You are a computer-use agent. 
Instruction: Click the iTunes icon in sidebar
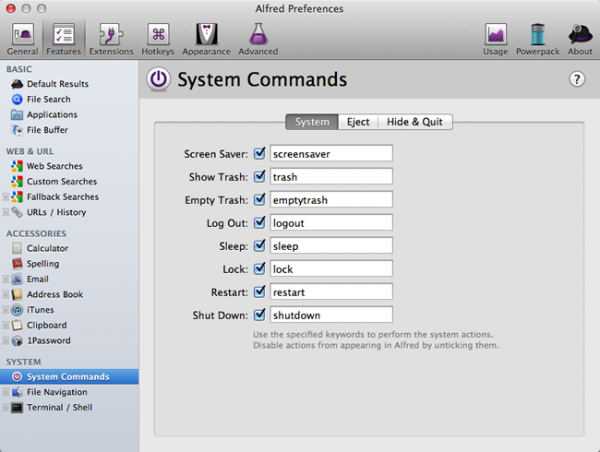click(x=17, y=310)
